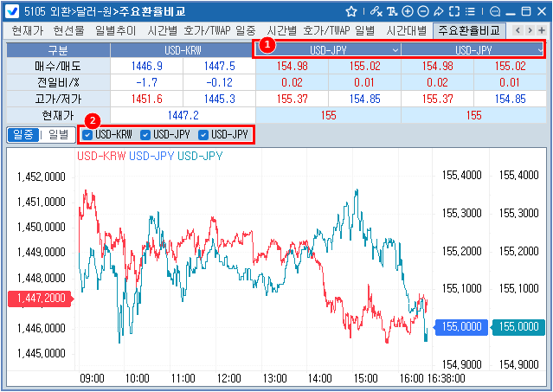Viewport: 553px width, 392px height.
Task: Uncheck the first USD-JPY chart checkbox
Action: click(145, 135)
